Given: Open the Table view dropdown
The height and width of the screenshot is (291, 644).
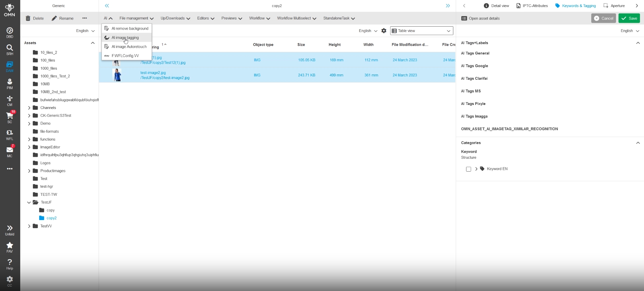Looking at the screenshot, I should click(x=421, y=31).
